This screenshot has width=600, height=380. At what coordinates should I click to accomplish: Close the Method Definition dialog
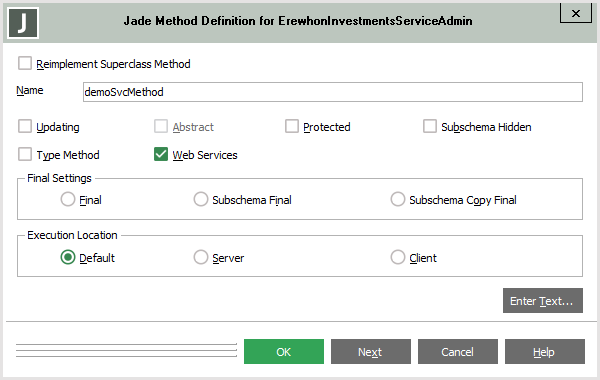pyautogui.click(x=576, y=14)
